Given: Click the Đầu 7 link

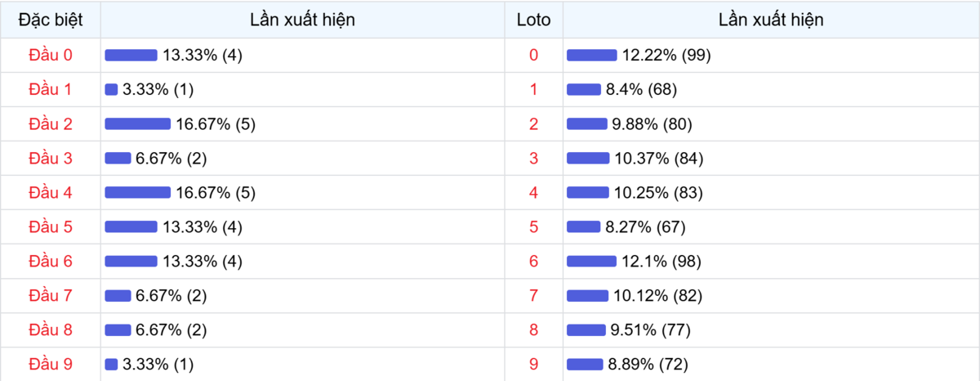Looking at the screenshot, I should tap(51, 295).
